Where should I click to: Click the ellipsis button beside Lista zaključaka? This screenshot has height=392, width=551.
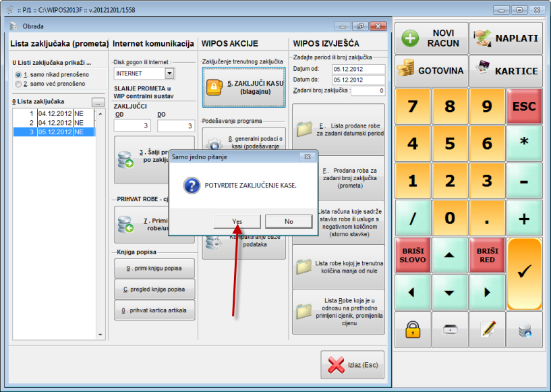click(98, 103)
